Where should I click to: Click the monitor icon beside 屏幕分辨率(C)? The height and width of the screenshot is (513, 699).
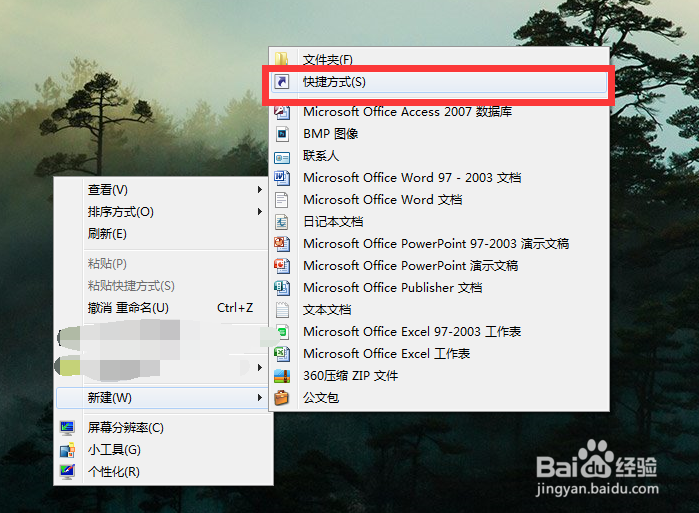(67, 428)
